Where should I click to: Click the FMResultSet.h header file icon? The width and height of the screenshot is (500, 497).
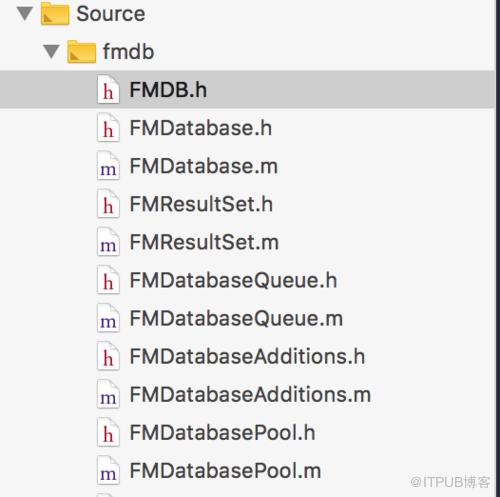[x=108, y=204]
